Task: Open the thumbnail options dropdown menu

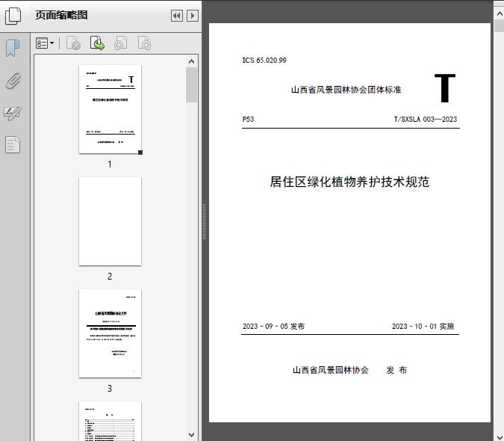Action: (x=45, y=43)
